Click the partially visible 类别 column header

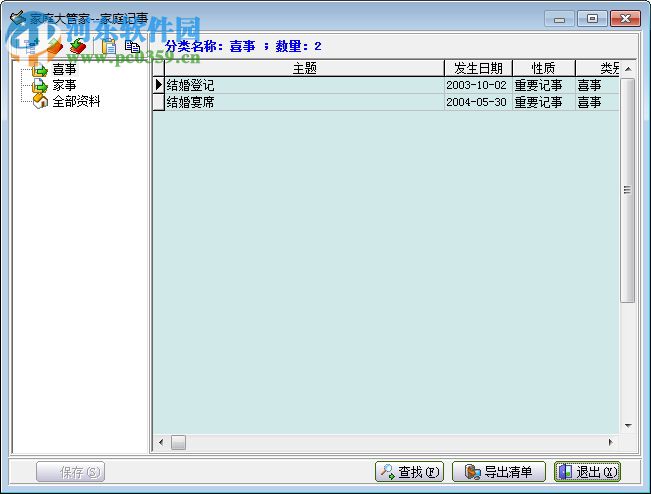click(597, 68)
